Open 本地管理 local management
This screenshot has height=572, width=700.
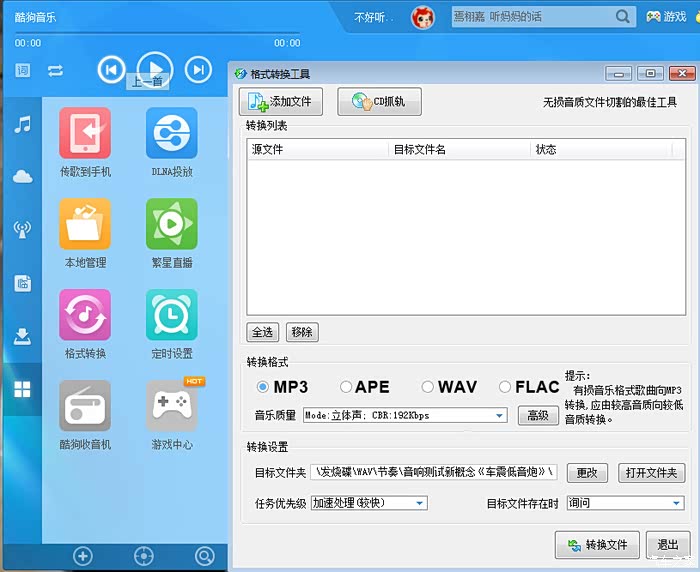[x=85, y=224]
